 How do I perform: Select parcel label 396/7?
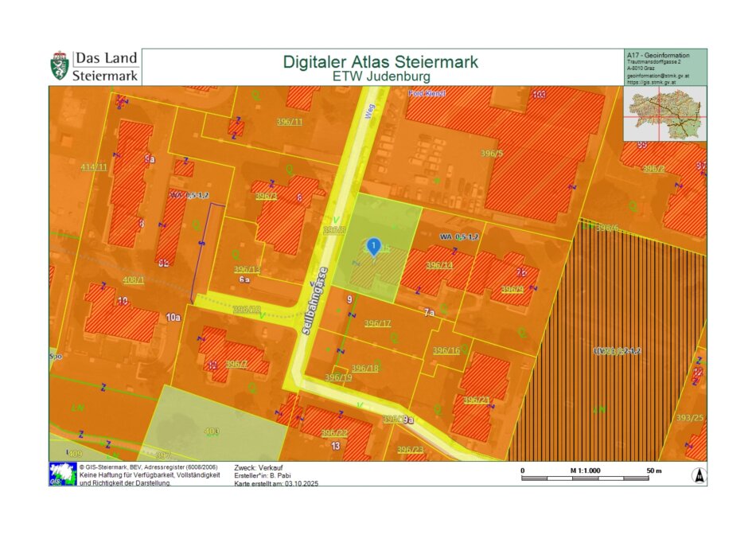pyautogui.click(x=236, y=364)
